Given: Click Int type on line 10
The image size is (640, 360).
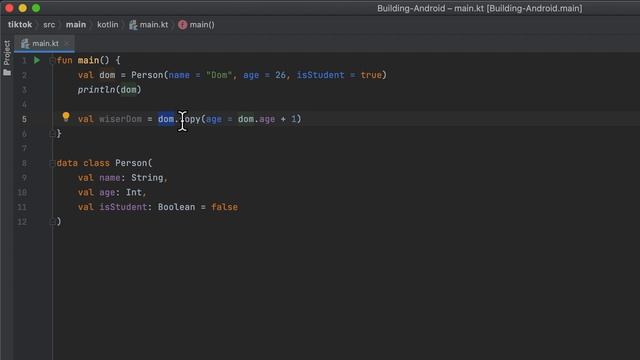Looking at the screenshot, I should 133,192.
